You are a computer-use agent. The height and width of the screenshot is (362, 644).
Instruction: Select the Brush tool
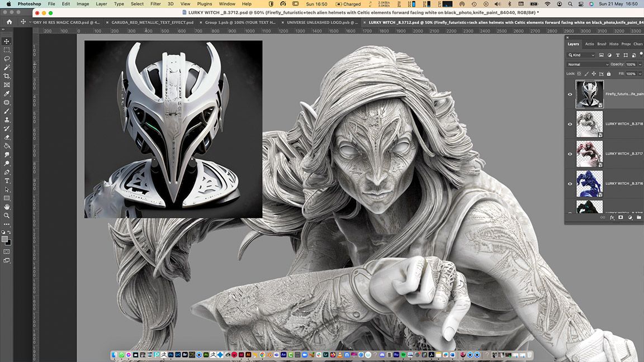pyautogui.click(x=7, y=111)
